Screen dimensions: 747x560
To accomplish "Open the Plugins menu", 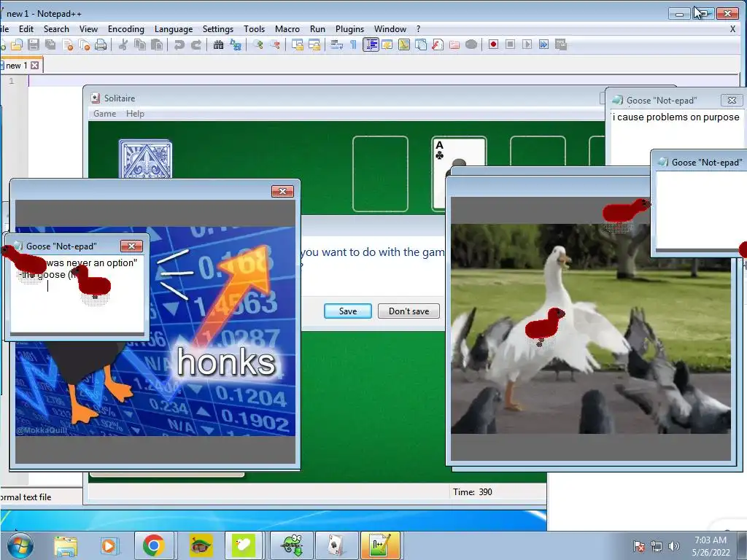I will click(349, 29).
